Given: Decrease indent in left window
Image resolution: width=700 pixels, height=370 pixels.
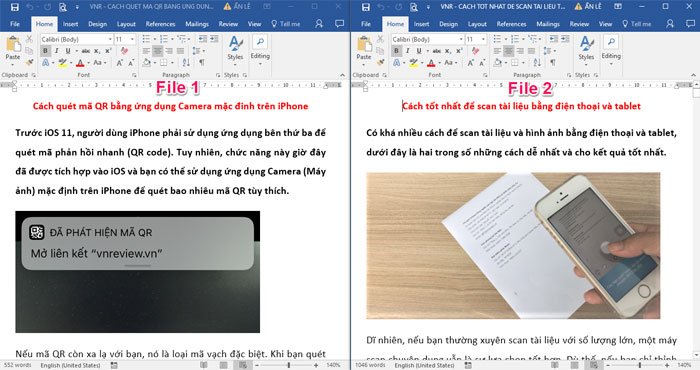Looking at the screenshot, I should (203, 39).
